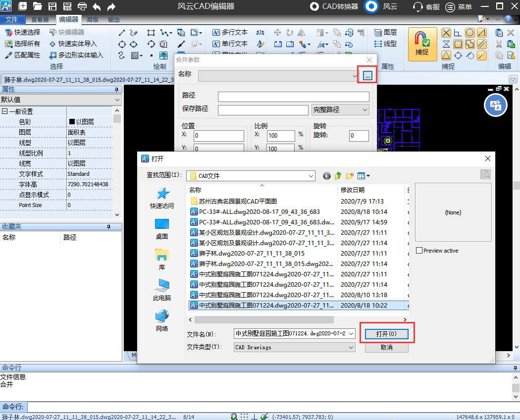The image size is (520, 420).
Task: Click the Print icon in title bar
Action: pos(82,6)
